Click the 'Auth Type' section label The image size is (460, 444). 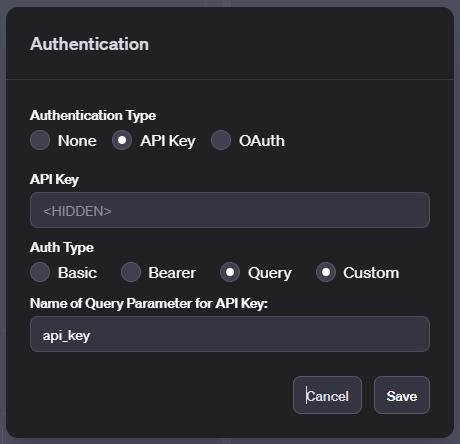pos(62,248)
